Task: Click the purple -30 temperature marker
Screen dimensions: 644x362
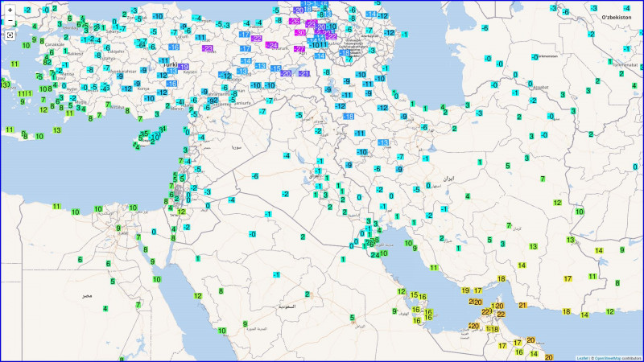Action: (300, 33)
